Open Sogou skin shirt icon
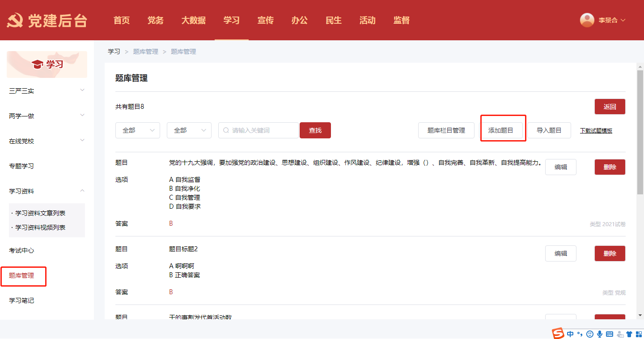 pos(629,334)
